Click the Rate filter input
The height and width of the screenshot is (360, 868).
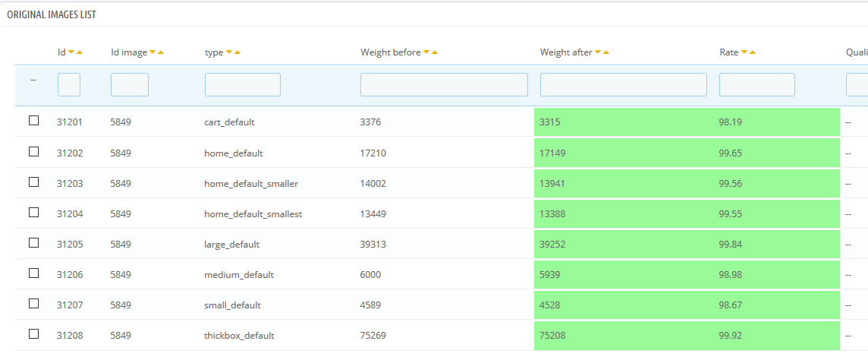[x=756, y=84]
